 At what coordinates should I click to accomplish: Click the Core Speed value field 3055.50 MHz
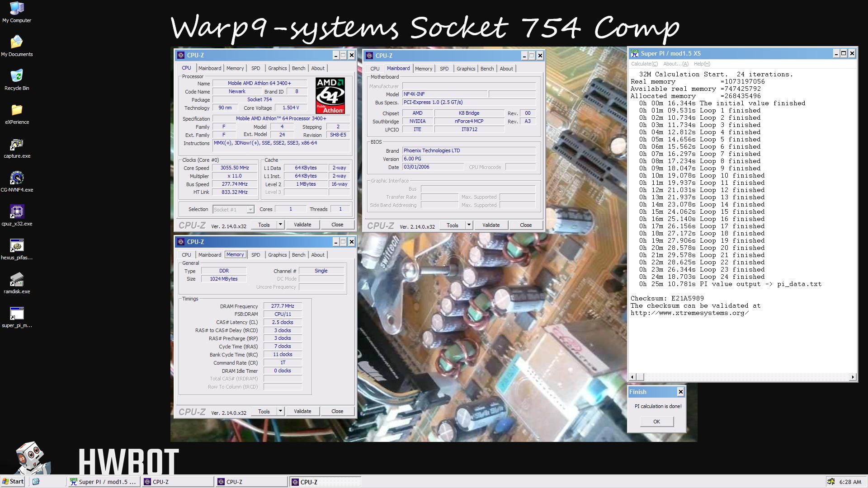[235, 168]
